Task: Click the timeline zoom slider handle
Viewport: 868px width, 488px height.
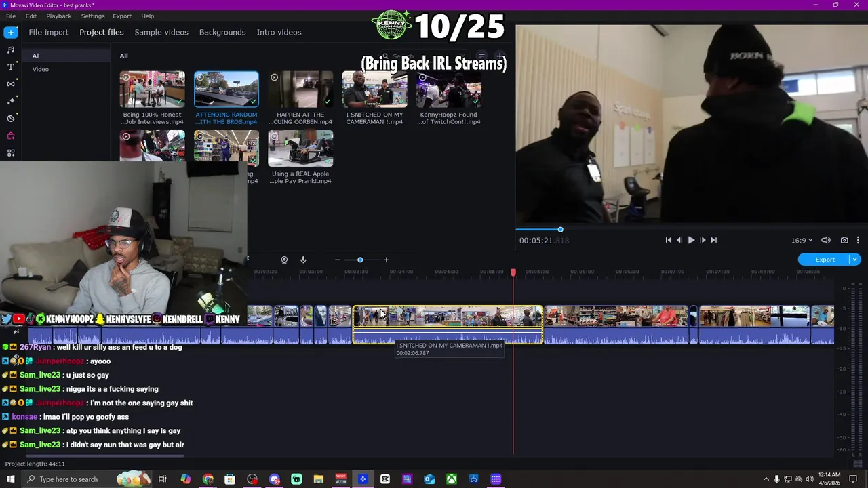Action: [360, 260]
